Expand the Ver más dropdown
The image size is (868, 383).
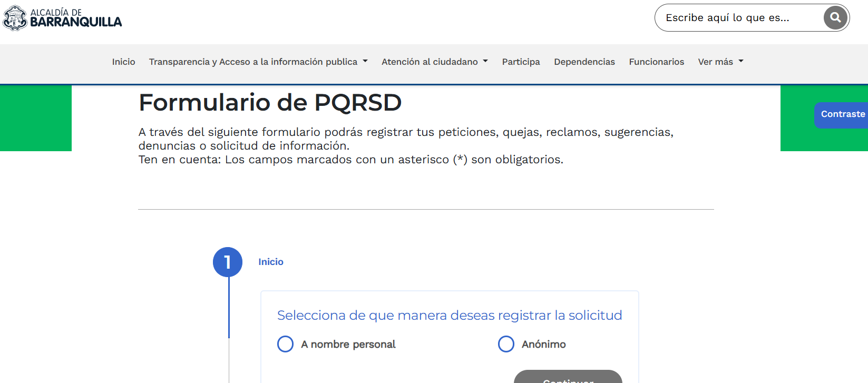(x=720, y=62)
